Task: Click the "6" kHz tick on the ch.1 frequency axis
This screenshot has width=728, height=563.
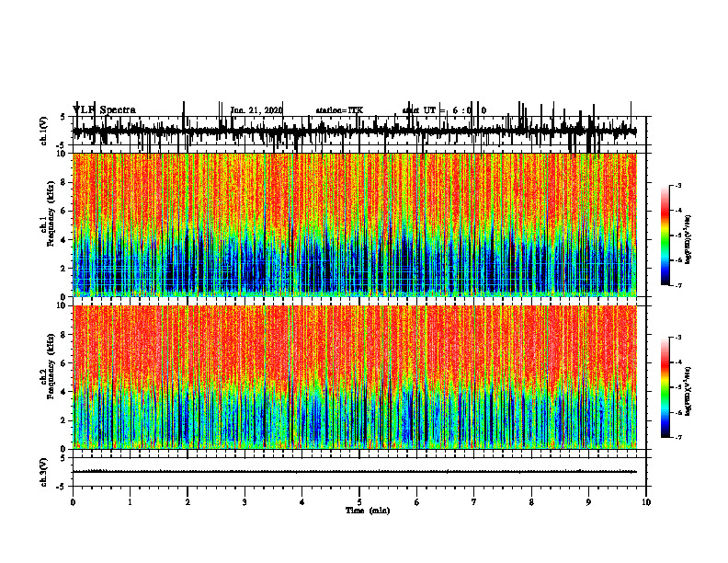Action: (64, 211)
